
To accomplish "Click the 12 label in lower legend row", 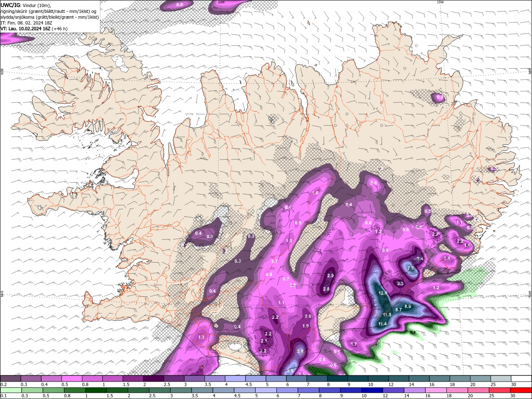I will pos(385,396).
